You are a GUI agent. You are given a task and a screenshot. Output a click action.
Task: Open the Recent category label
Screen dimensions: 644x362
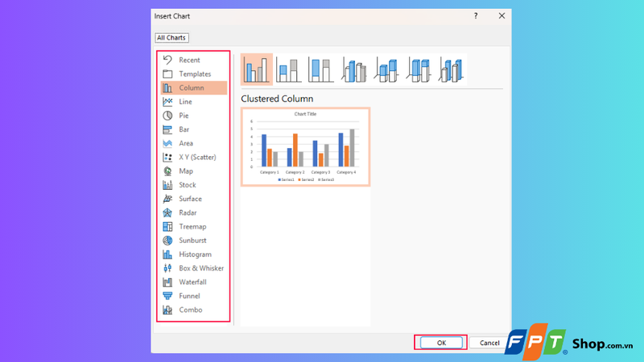point(189,60)
